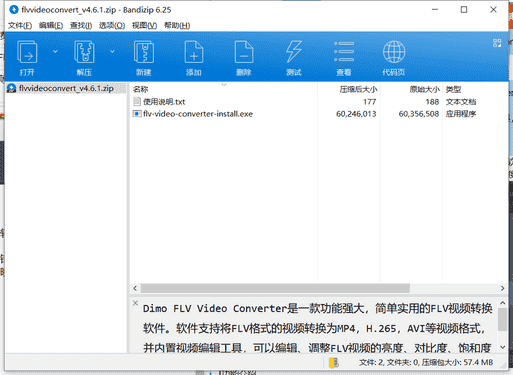Minimize the Bandizip window
The height and width of the screenshot is (375, 513).
point(435,10)
